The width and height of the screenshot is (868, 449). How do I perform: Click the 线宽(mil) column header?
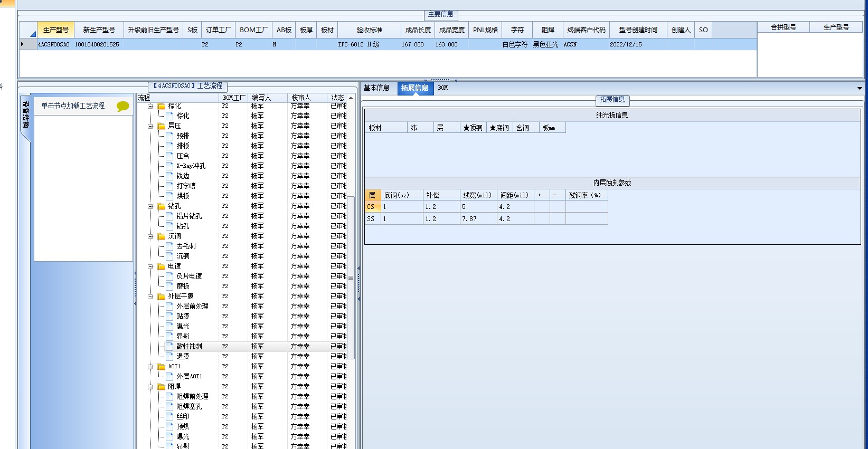click(x=478, y=195)
